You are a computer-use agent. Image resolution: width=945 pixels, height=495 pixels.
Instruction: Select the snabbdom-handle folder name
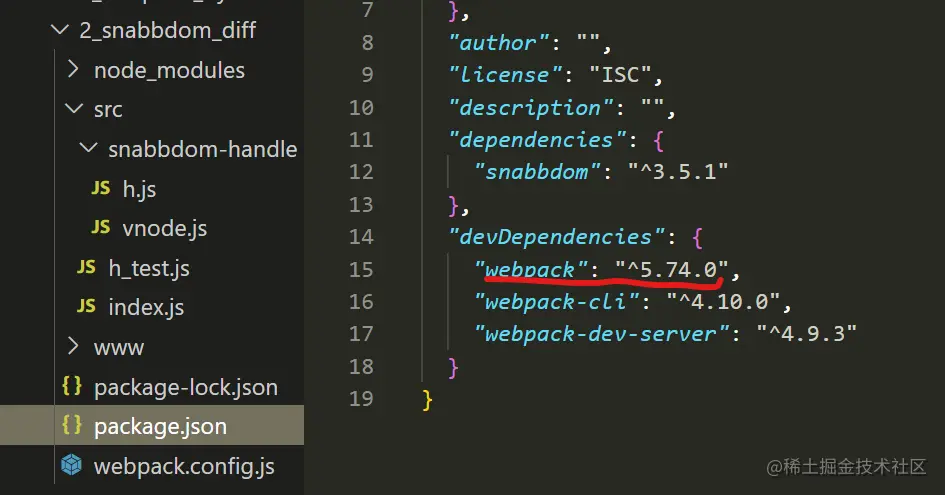pyautogui.click(x=202, y=149)
